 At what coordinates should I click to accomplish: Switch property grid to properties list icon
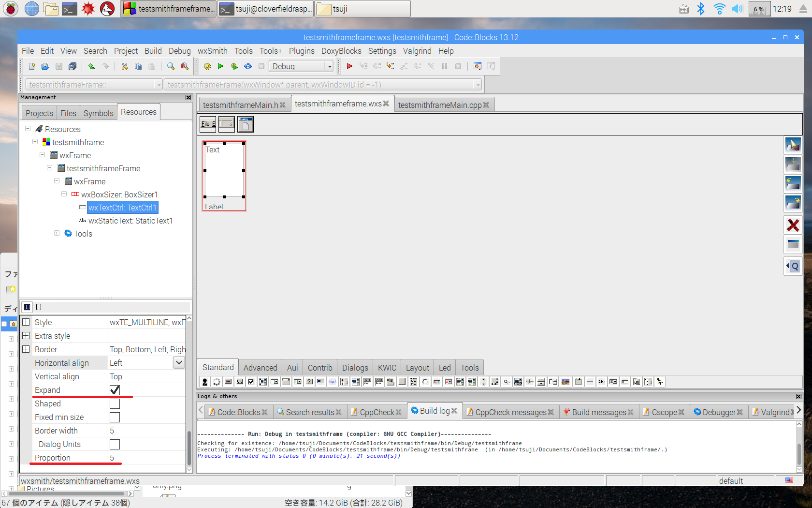pos(27,307)
